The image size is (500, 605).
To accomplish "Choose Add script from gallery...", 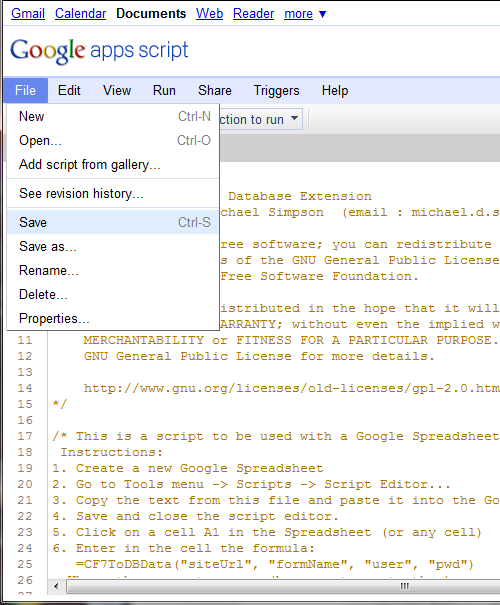I will pos(113,164).
